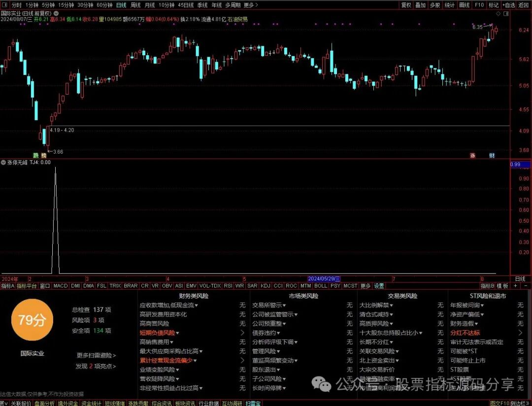Click the 2024/05/29 date marker on timeline

point(324,279)
